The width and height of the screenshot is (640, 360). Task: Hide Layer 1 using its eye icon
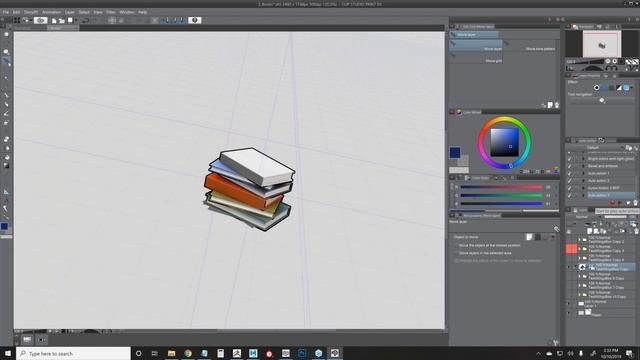pos(569,304)
